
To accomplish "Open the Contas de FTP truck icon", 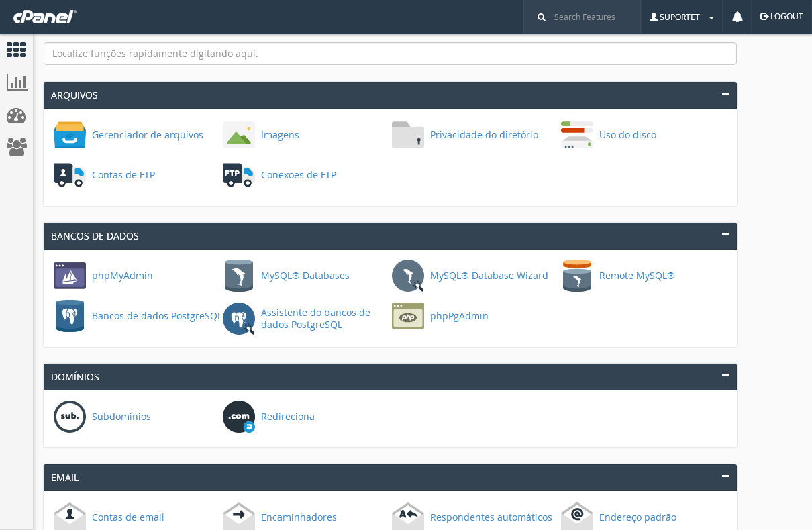I will click(70, 175).
